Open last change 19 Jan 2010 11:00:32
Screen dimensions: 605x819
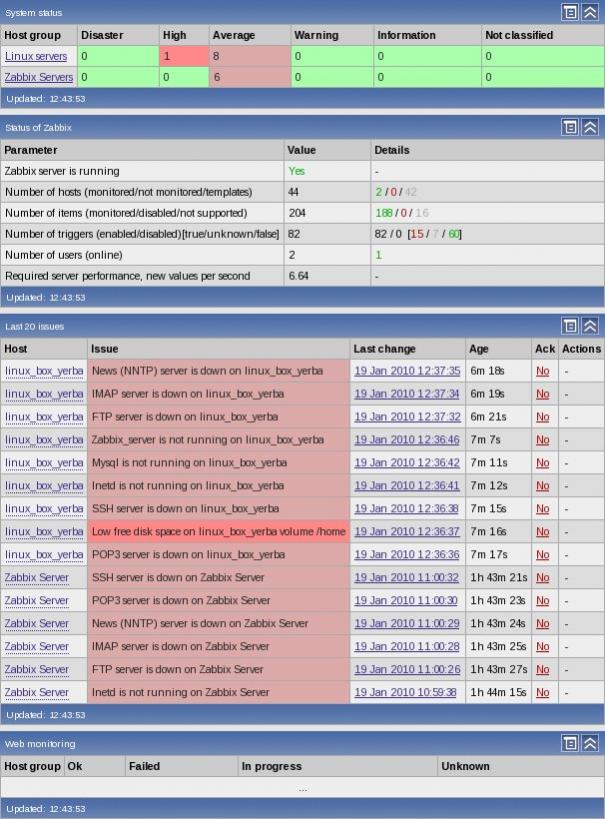click(406, 578)
